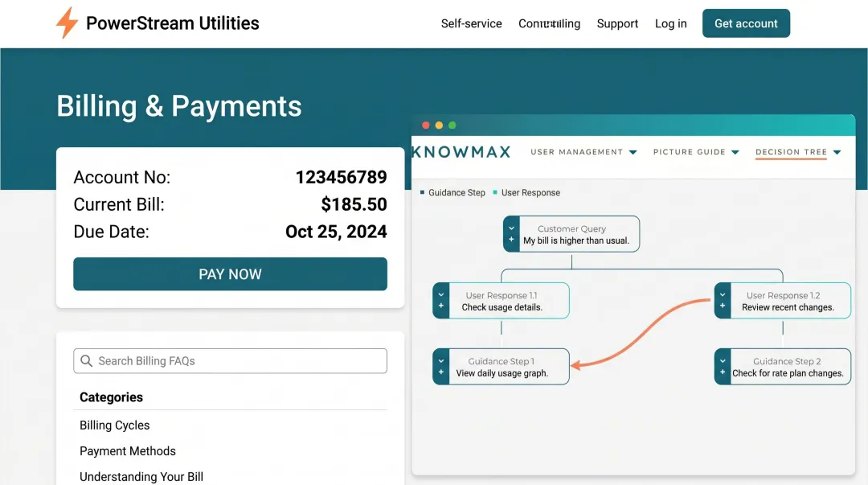Viewport: 868px width, 485px height.
Task: Click plus icon on User Response 1.1 node
Action: [441, 306]
